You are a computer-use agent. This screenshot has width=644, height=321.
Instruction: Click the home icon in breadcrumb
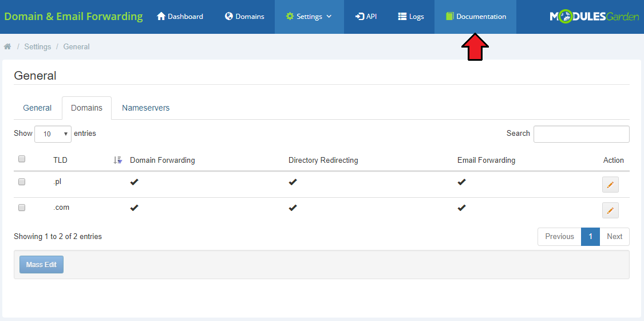coord(7,46)
